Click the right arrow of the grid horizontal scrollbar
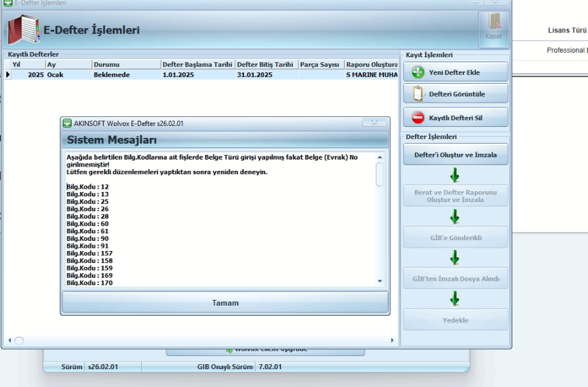Image resolution: width=588 pixels, height=387 pixels. click(392, 341)
